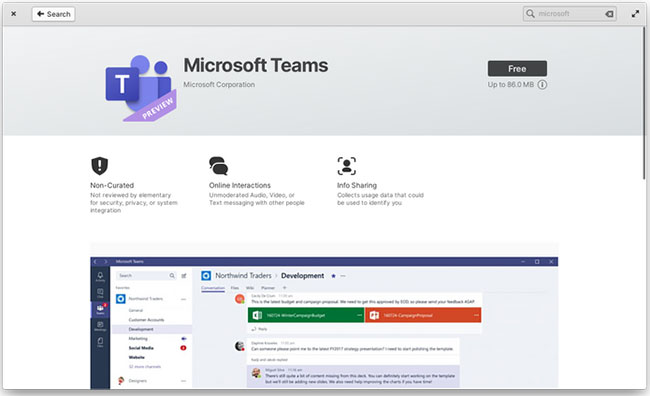This screenshot has width=650, height=396.
Task: Click the Info Sharing person icon
Action: (347, 166)
